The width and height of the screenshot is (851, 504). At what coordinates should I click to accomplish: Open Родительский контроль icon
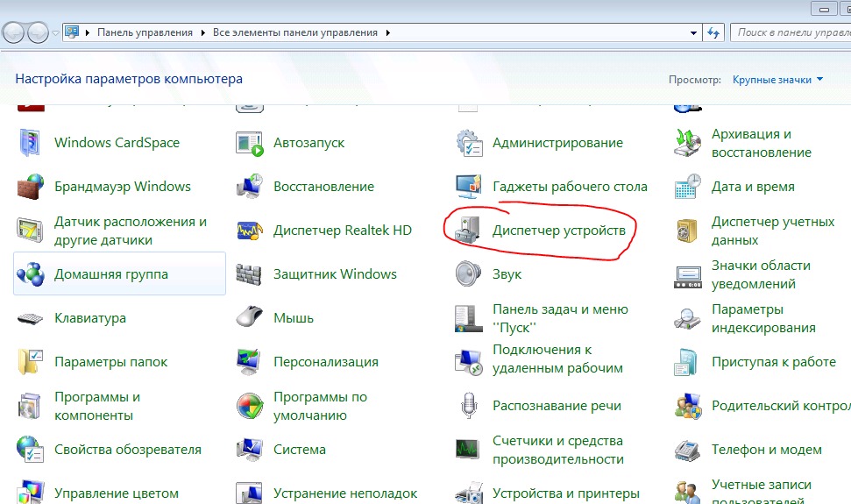click(688, 406)
